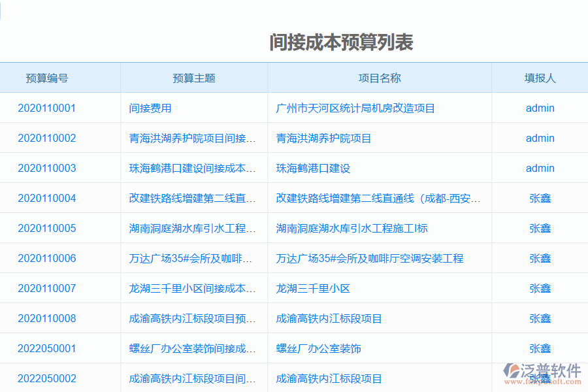This screenshot has width=588, height=392.
Task: Click the 泛普软件 watermark logo
Action: pyautogui.click(x=542, y=370)
